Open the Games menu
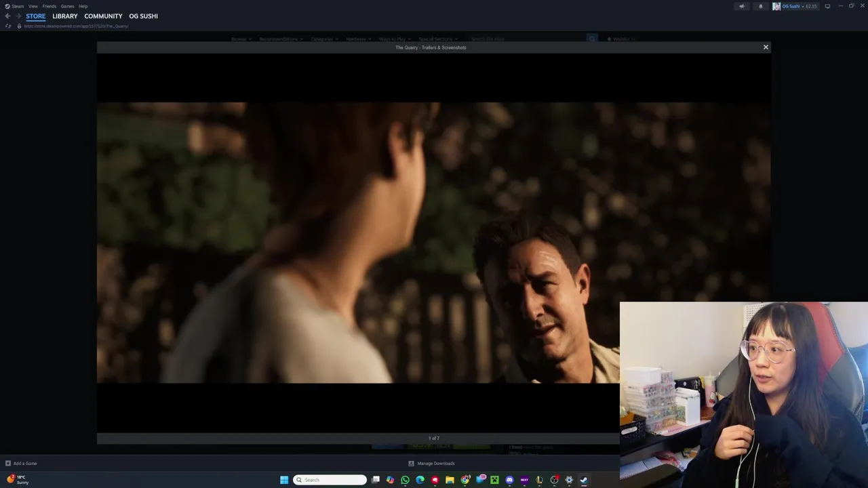 tap(67, 6)
